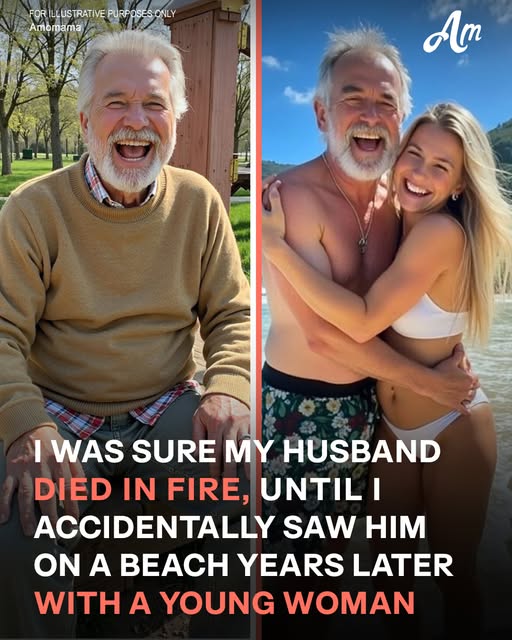This screenshot has width=512, height=640.
Task: Click the green hill in the beach background
Action: [501, 143]
